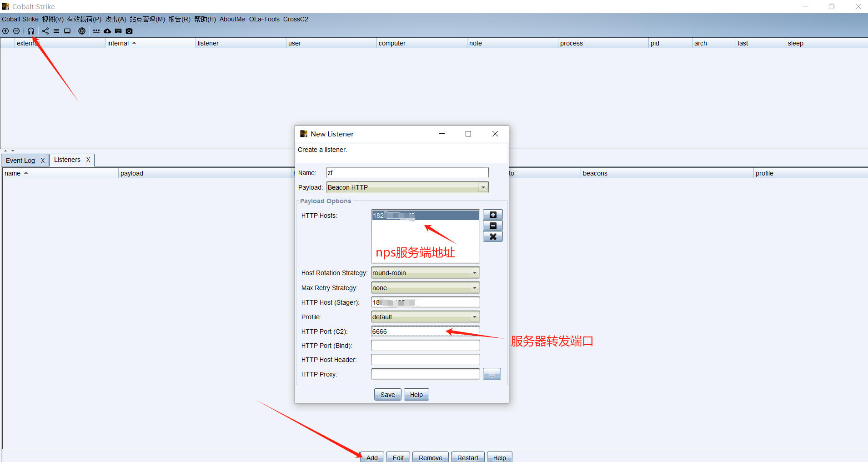Open the Max Retry Strategy dropdown
Image resolution: width=868 pixels, height=462 pixels.
coord(475,288)
